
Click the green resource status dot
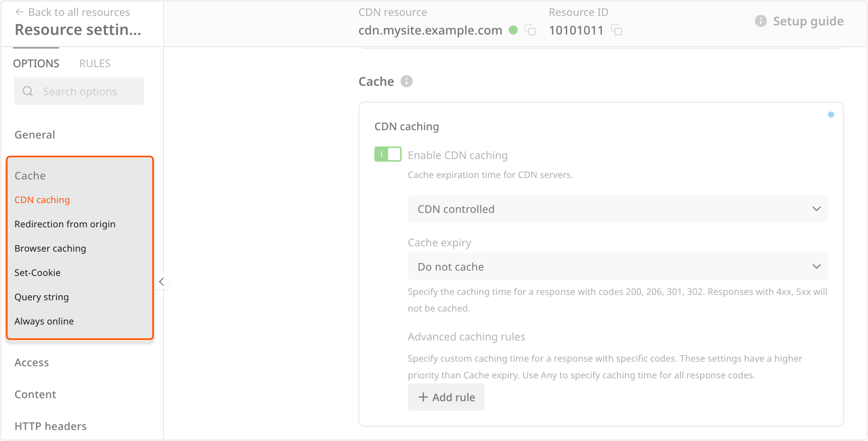[513, 30]
